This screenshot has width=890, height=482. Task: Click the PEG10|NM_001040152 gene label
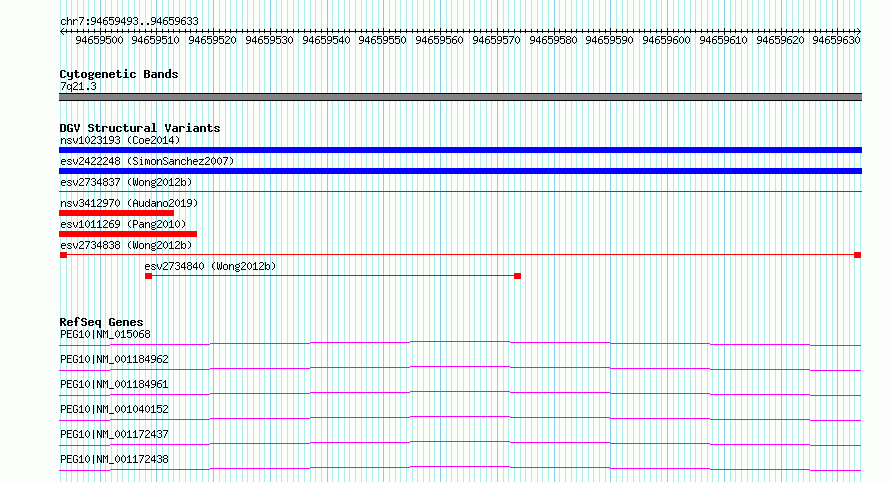click(x=114, y=409)
